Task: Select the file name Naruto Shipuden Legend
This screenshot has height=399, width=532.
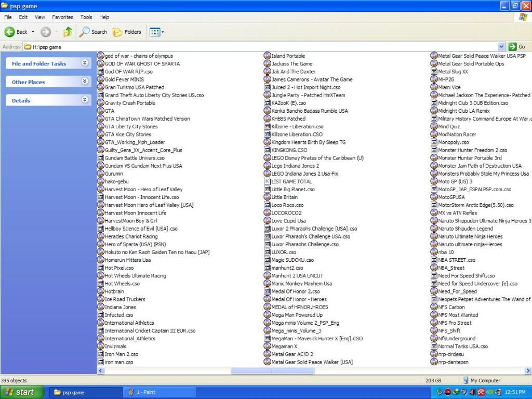Action: point(465,229)
